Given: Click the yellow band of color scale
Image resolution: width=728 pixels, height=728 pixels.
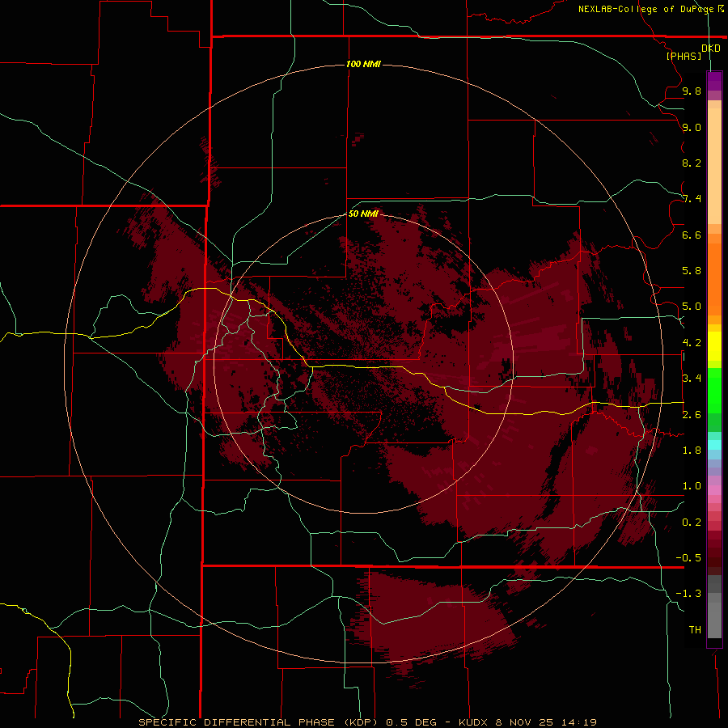Looking at the screenshot, I should [x=714, y=346].
